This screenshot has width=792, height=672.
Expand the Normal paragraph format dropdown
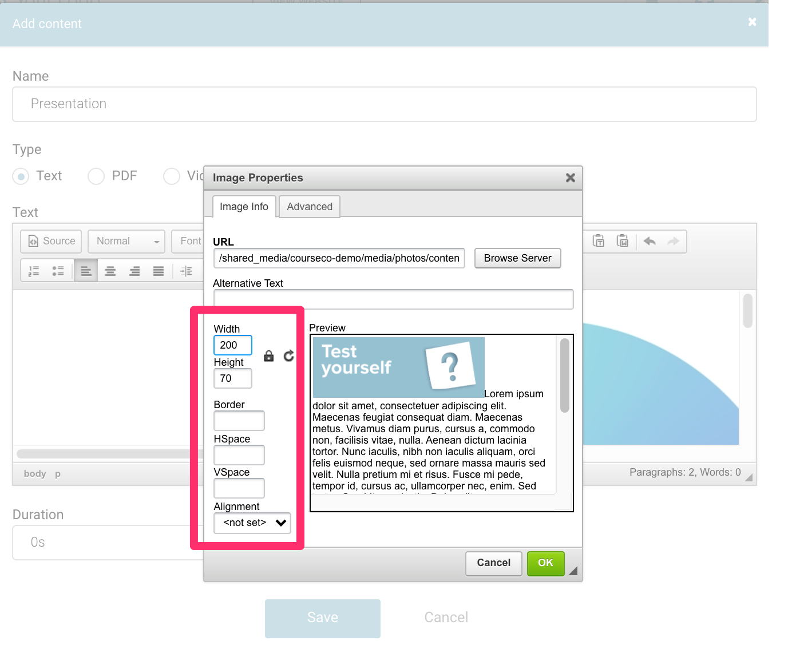[x=126, y=241]
